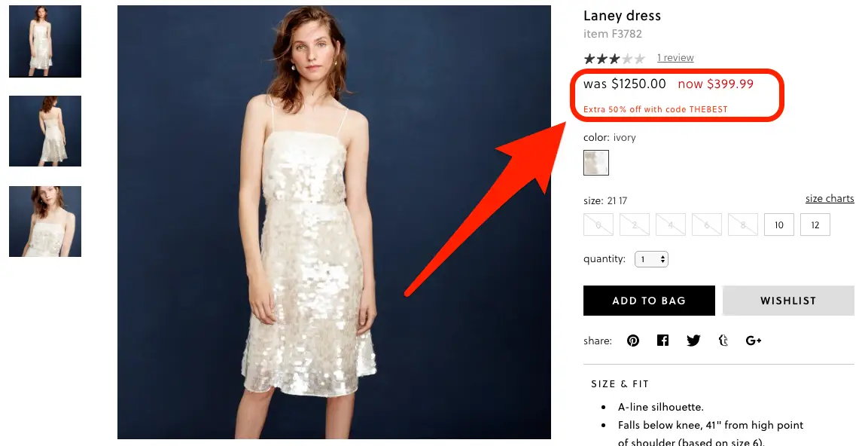
Task: Read the 1 review link
Action: 675,57
